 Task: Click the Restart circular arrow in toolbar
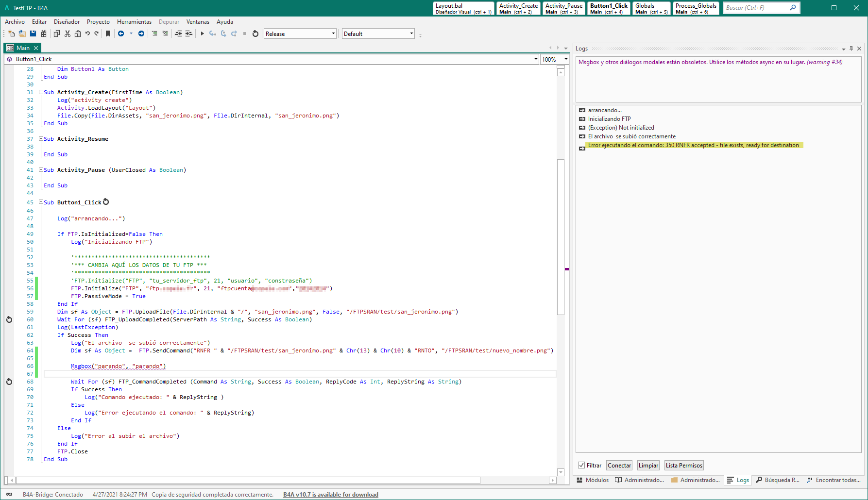[x=255, y=33]
